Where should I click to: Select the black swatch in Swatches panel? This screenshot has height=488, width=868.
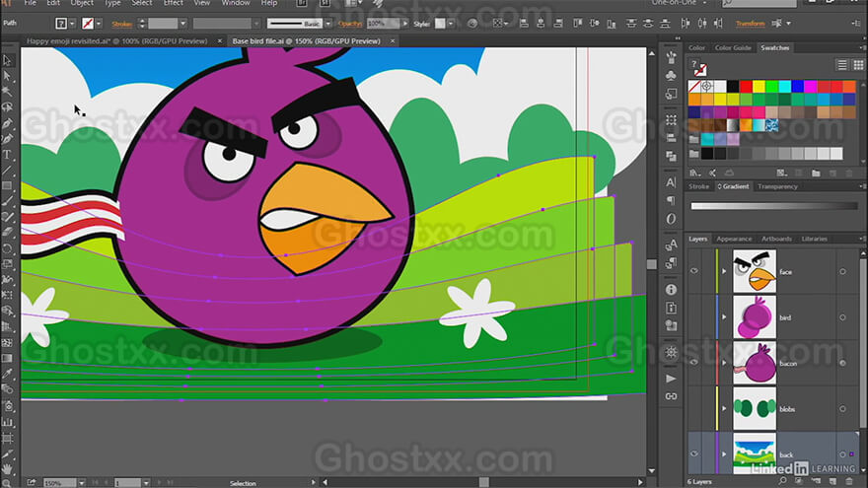pos(733,86)
